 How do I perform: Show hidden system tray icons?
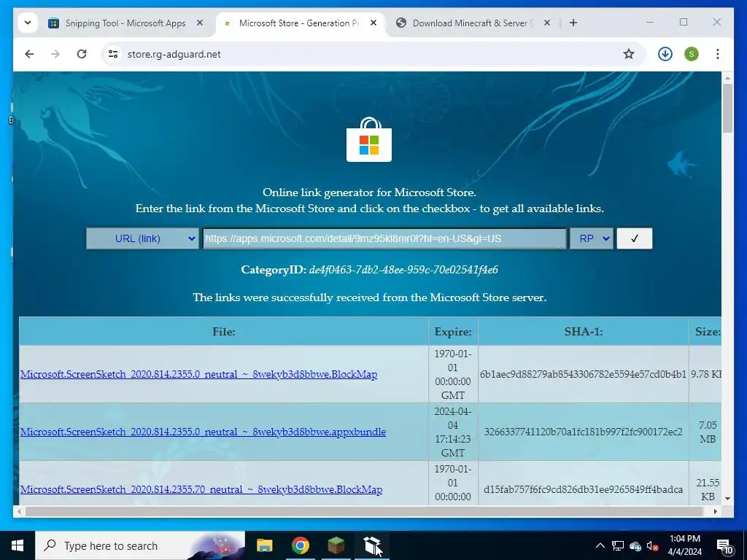(600, 545)
